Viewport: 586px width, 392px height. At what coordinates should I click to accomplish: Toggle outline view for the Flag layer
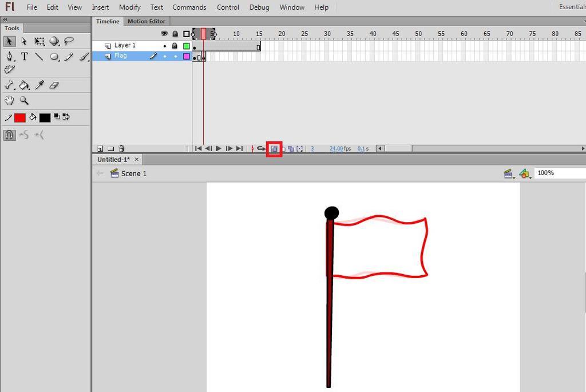[x=186, y=57]
